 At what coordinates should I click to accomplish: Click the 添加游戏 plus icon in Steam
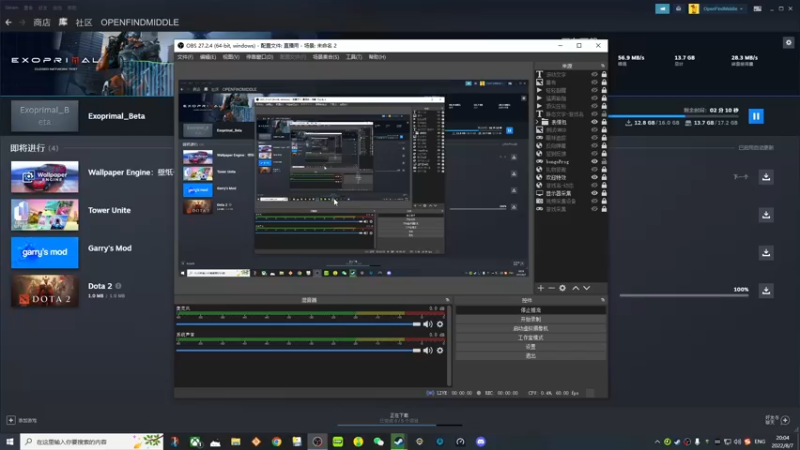click(11, 420)
